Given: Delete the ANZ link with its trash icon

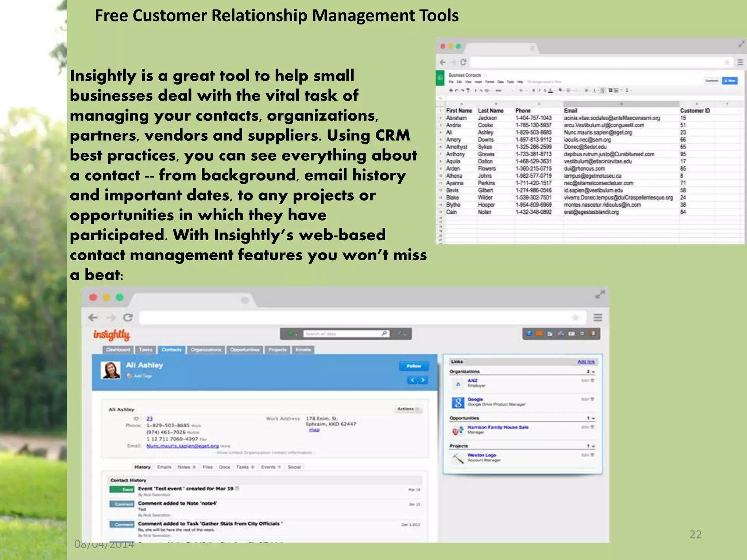Looking at the screenshot, I should point(592,380).
